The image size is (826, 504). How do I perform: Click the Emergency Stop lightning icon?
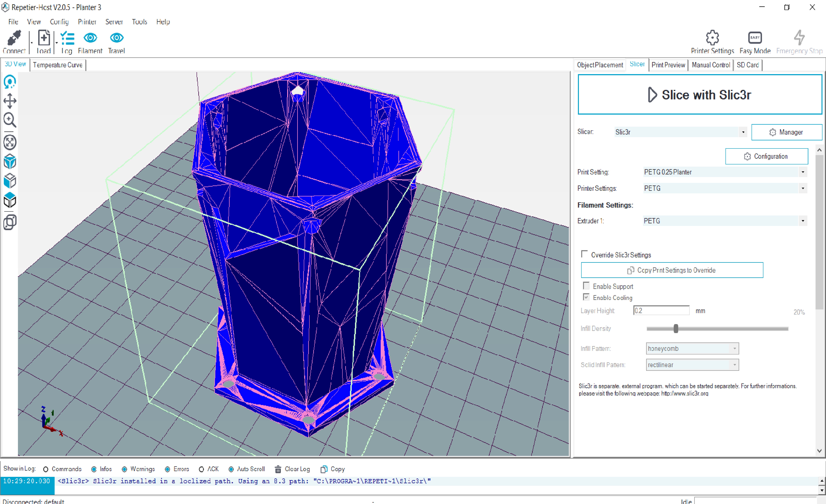(x=800, y=37)
